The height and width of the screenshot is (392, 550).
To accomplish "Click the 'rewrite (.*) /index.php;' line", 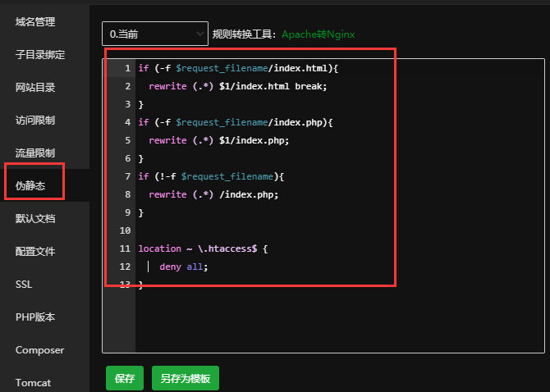I will [x=213, y=194].
